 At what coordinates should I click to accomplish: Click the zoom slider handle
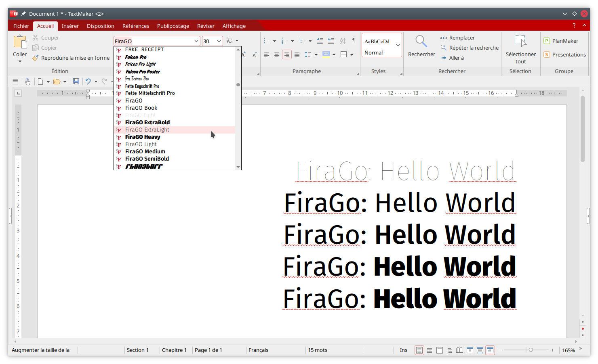point(531,350)
